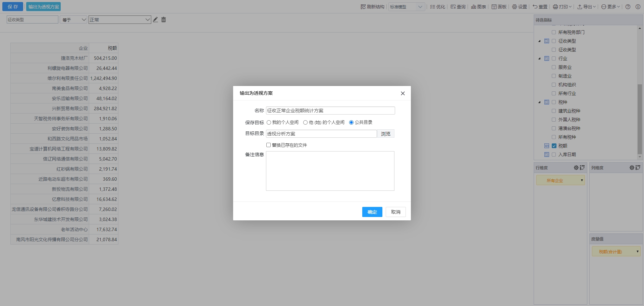Open the Export (导出) menu
This screenshot has height=306, width=644.
click(586, 7)
